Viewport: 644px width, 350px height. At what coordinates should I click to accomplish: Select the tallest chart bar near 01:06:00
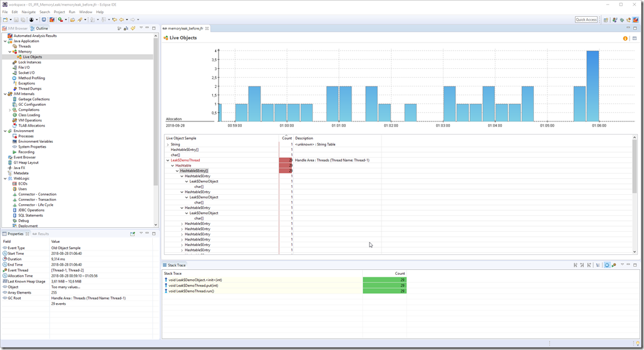592,86
